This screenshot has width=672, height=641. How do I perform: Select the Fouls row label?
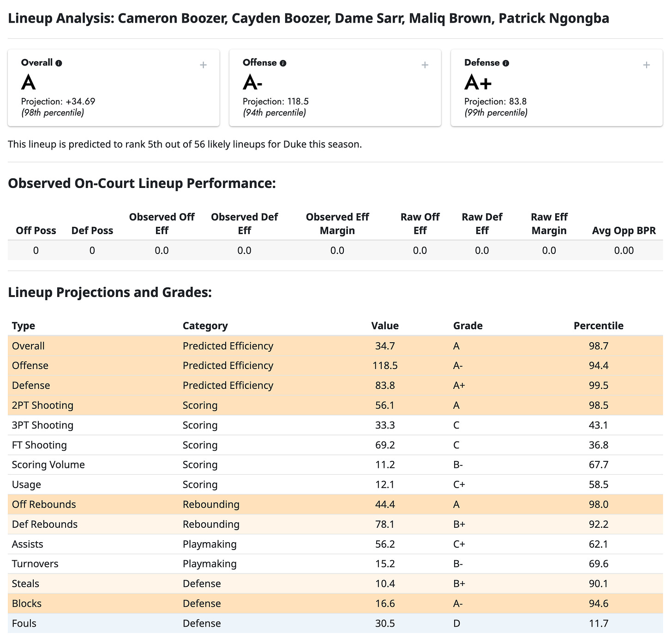pos(24,623)
